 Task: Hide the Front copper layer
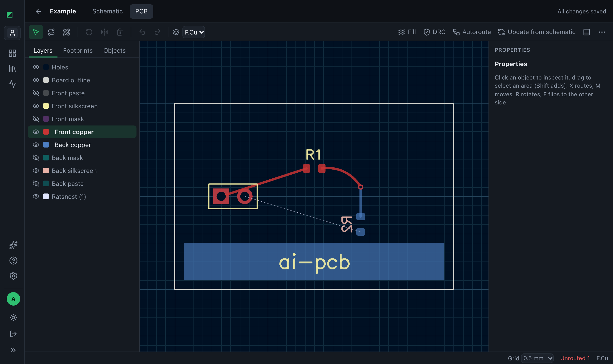pos(36,132)
